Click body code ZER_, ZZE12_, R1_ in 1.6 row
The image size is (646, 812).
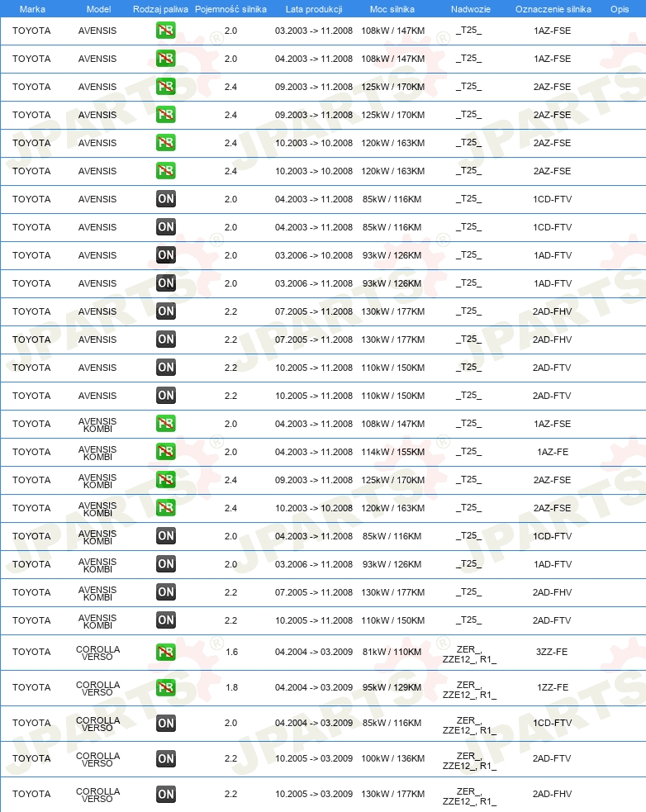click(x=469, y=654)
